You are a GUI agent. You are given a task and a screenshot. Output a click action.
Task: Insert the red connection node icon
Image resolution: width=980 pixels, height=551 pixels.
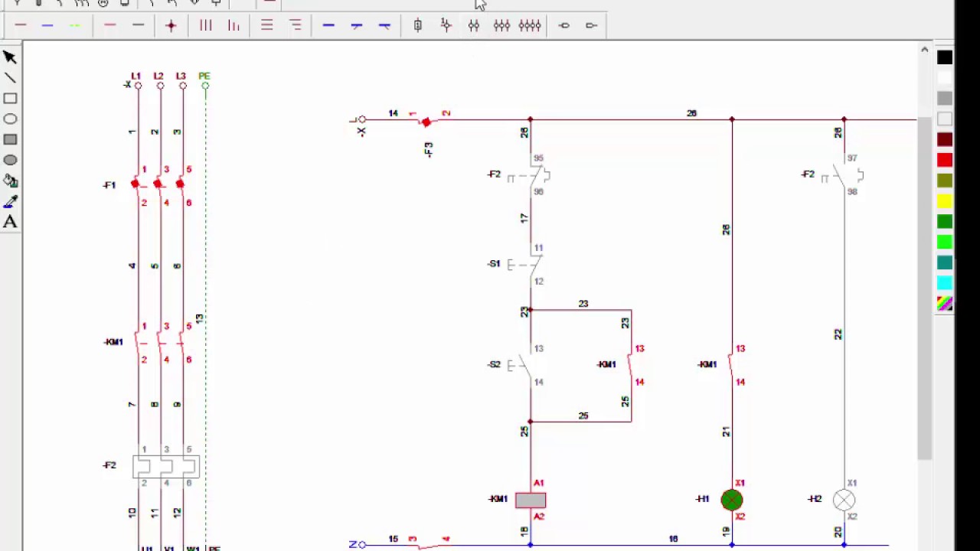point(171,25)
